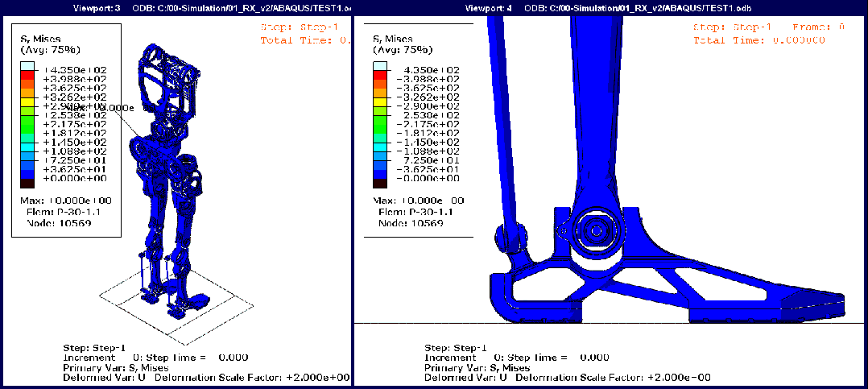Select orange Step: Step-1 Frame text in Viewport 4
The image size is (868, 389).
[770, 27]
